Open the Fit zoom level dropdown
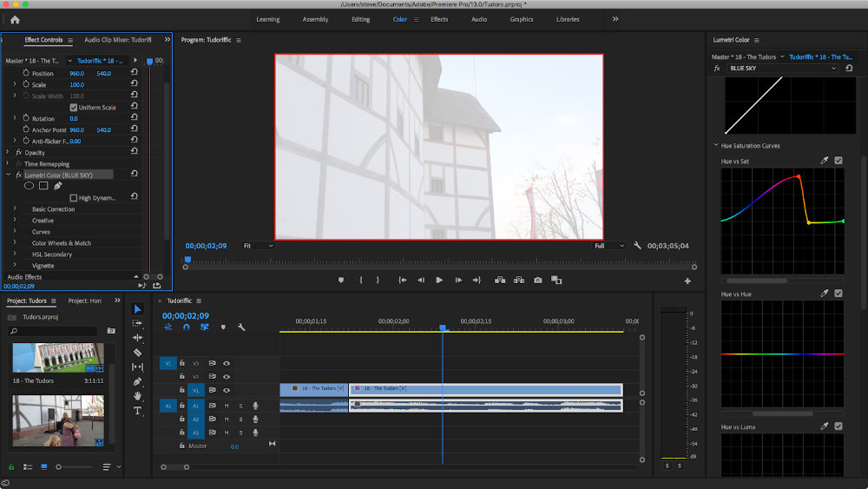Image resolution: width=868 pixels, height=489 pixels. point(258,246)
